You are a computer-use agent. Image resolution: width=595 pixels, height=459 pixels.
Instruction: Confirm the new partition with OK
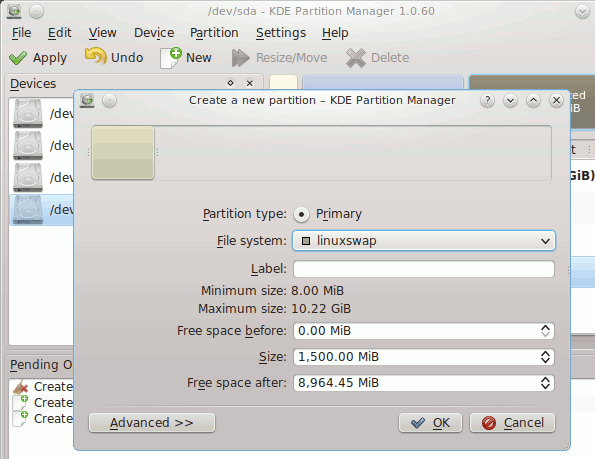coord(430,423)
